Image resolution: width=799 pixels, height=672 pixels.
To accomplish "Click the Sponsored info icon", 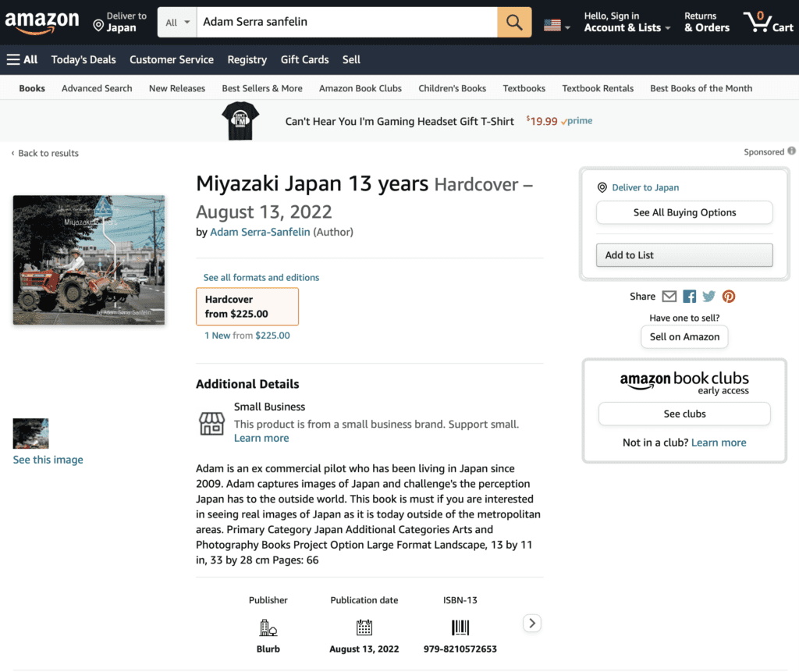I will point(791,151).
